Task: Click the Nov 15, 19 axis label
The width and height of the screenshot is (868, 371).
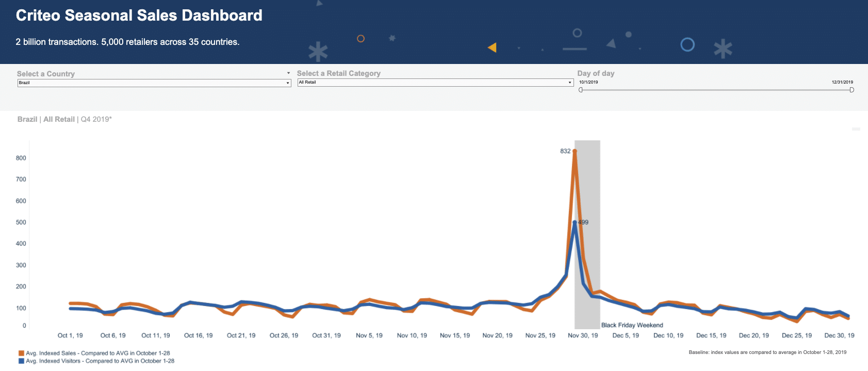Action: (x=455, y=335)
